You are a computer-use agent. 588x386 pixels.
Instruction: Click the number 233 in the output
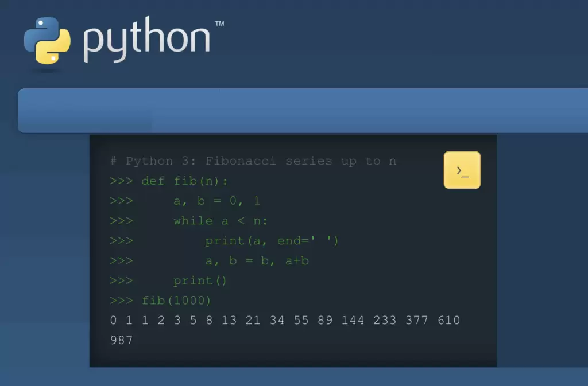pyautogui.click(x=385, y=320)
